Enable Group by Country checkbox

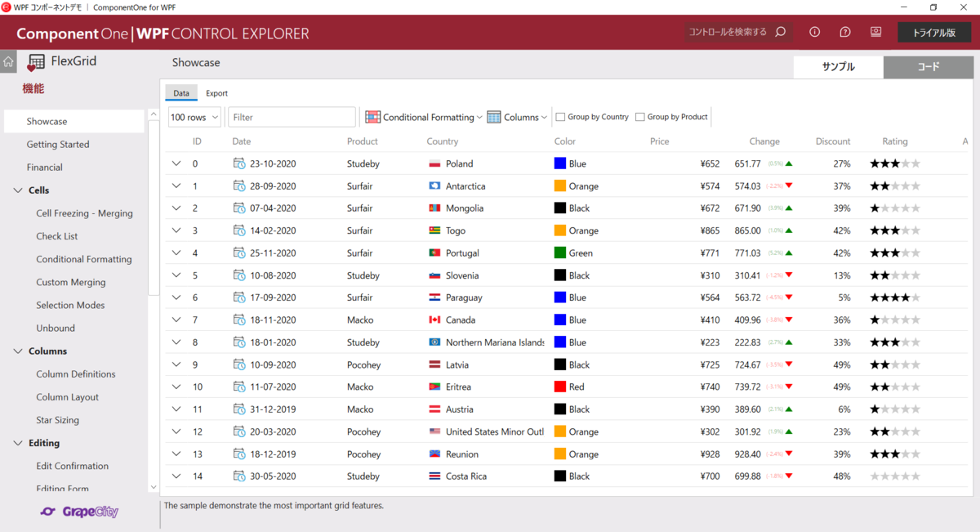560,117
